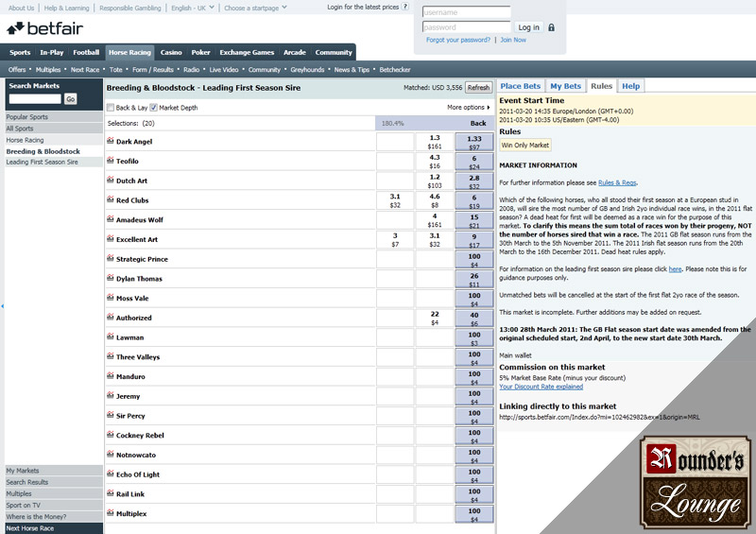
Task: Select Exchange Games in main navigation
Action: [x=247, y=52]
